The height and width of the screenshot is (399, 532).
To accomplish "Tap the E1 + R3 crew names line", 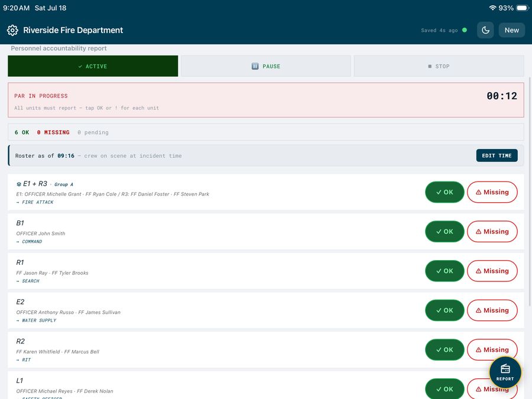I will 113,194.
